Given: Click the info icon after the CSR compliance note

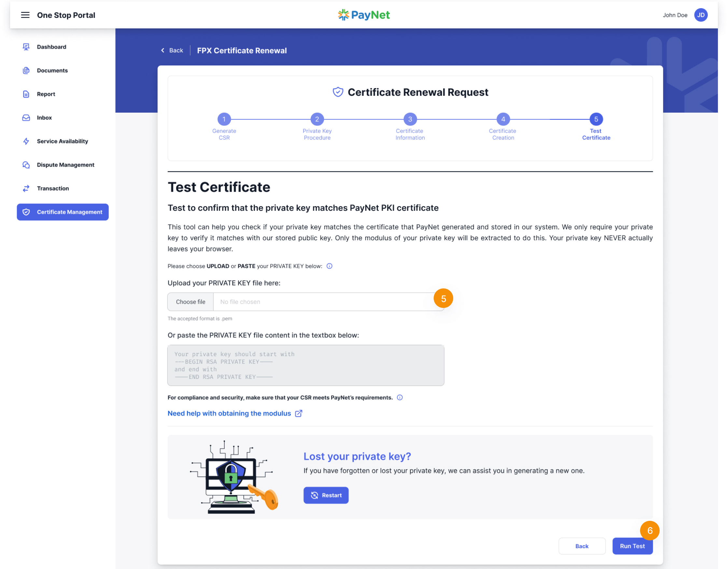Looking at the screenshot, I should point(400,397).
